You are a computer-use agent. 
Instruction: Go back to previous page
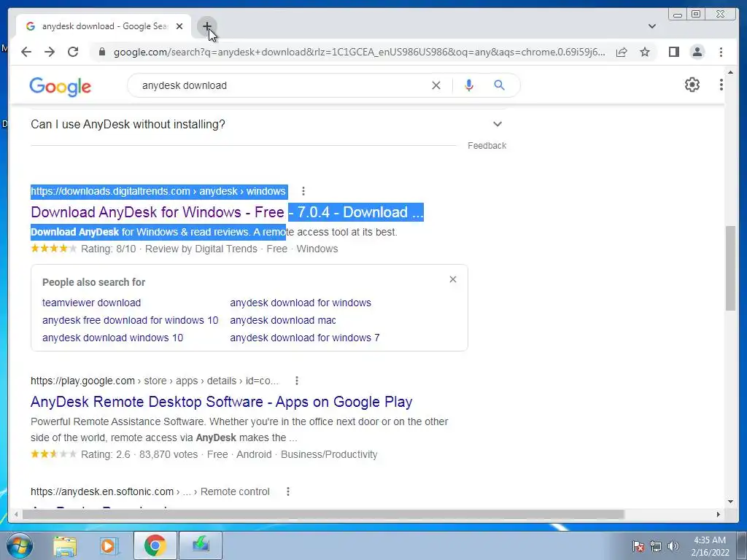pos(26,52)
